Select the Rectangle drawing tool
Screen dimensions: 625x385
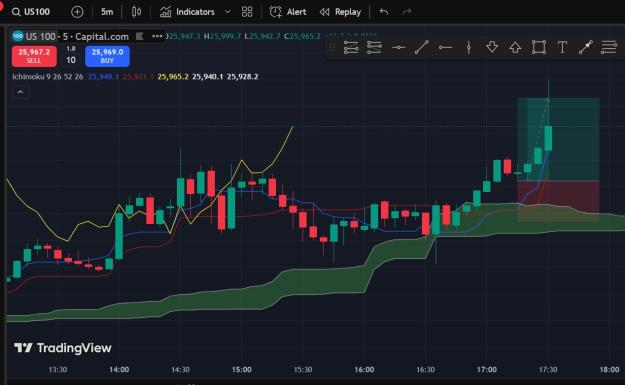[539, 47]
